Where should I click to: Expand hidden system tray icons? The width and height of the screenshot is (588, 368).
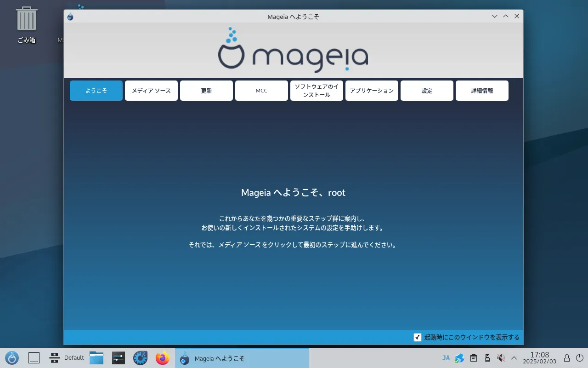pos(514,358)
